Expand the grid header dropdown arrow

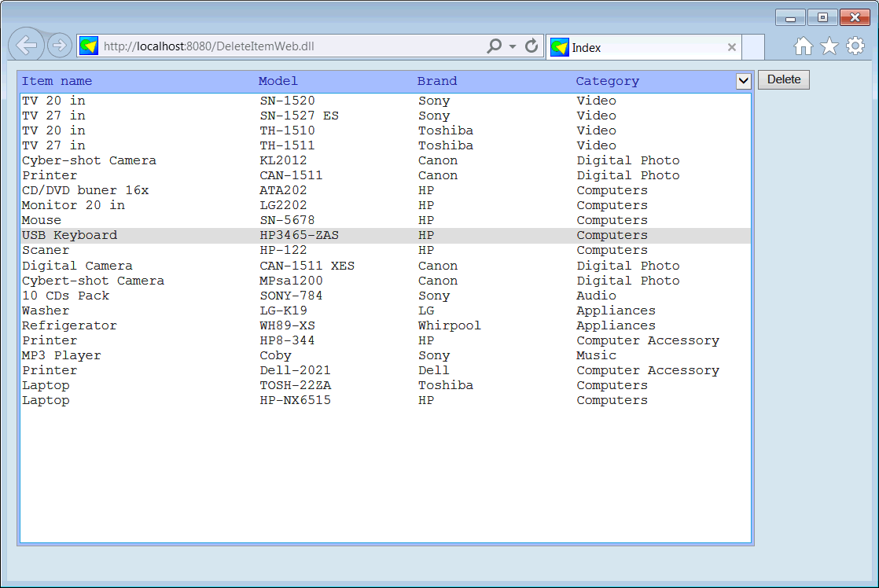743,81
